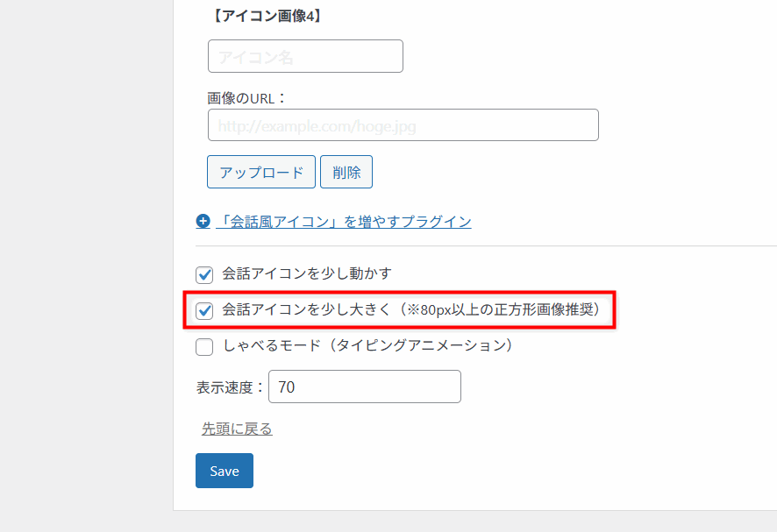The width and height of the screenshot is (777, 532).
Task: Click the 画像のURL: label
Action: coord(246,98)
